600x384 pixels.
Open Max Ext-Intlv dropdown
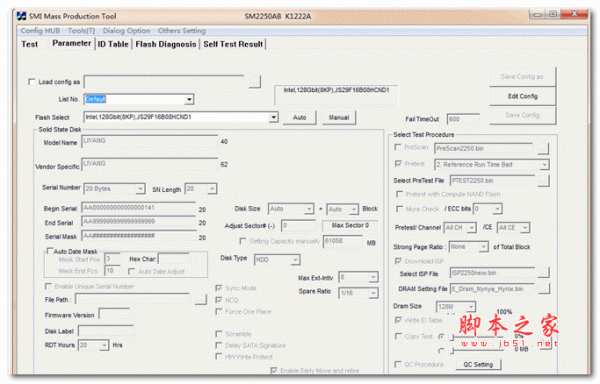(373, 277)
